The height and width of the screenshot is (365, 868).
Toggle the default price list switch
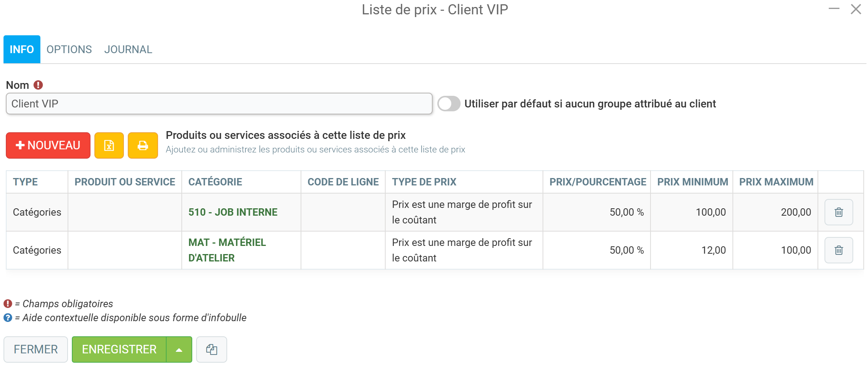(x=449, y=104)
